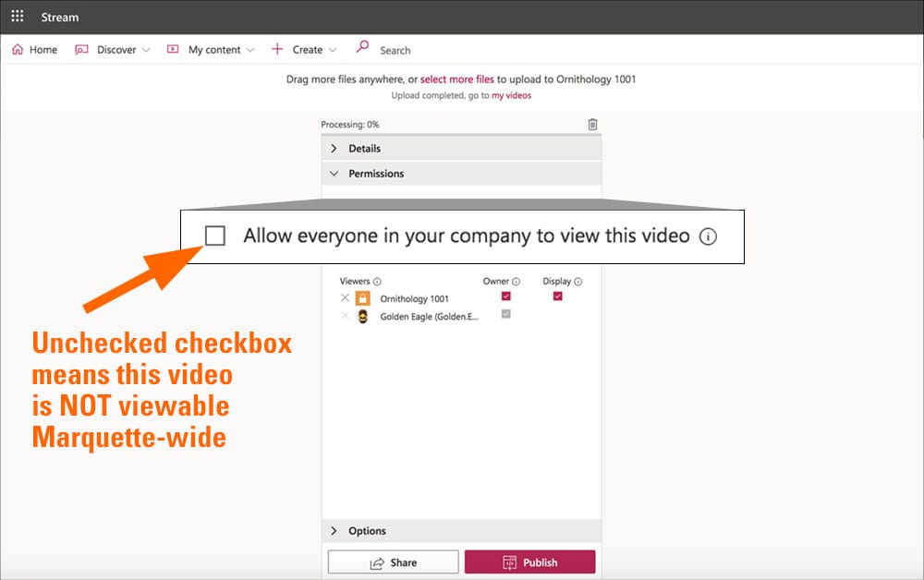Click the Share button
This screenshot has width=924, height=580.
tap(393, 562)
